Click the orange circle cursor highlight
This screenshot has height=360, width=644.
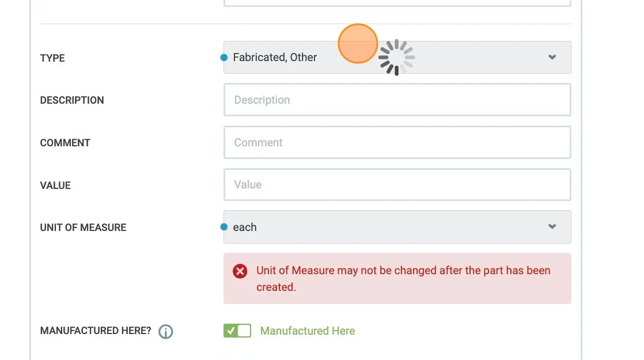pyautogui.click(x=358, y=43)
